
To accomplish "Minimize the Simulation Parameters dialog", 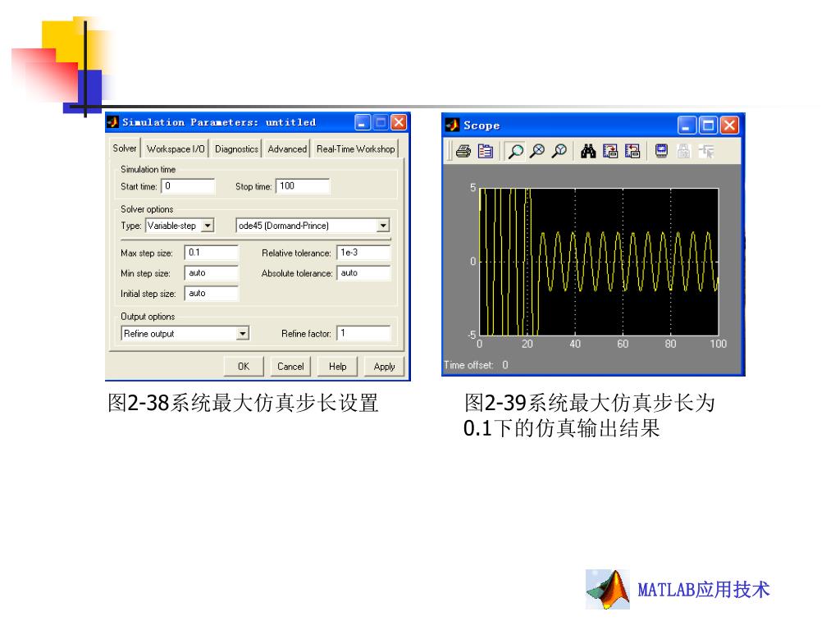I will click(x=363, y=123).
